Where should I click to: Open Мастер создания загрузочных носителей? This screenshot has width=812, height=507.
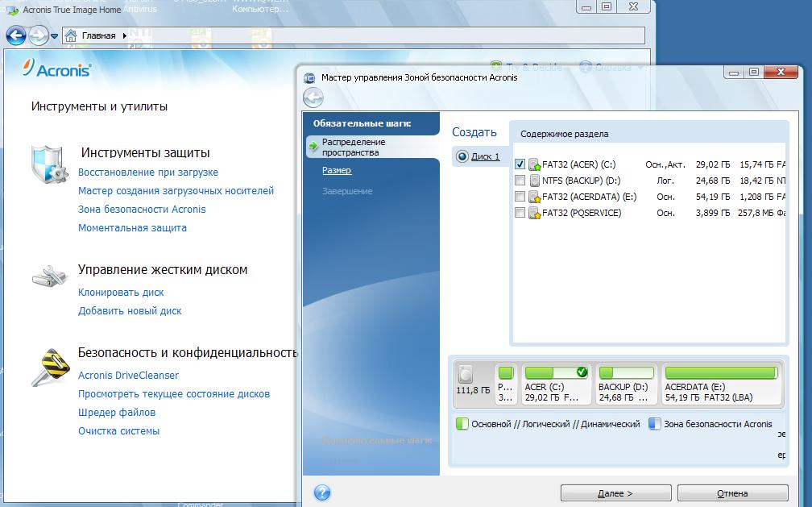(176, 191)
